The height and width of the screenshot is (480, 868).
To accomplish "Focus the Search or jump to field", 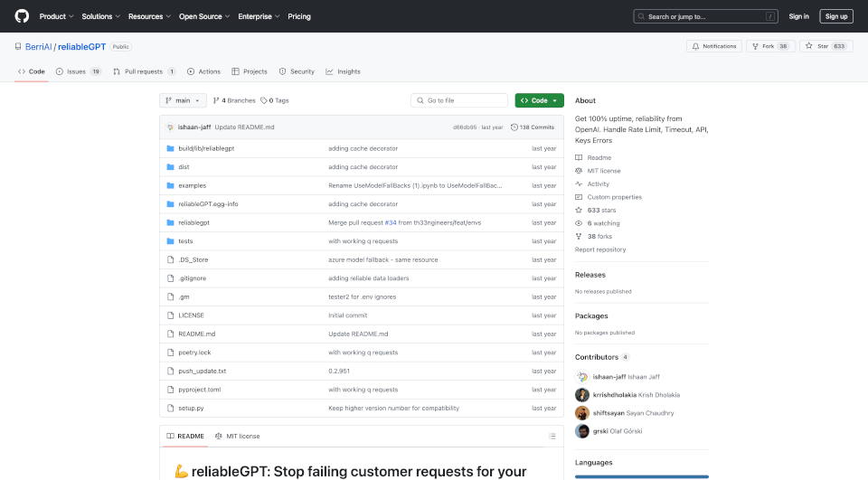I will pos(705,16).
